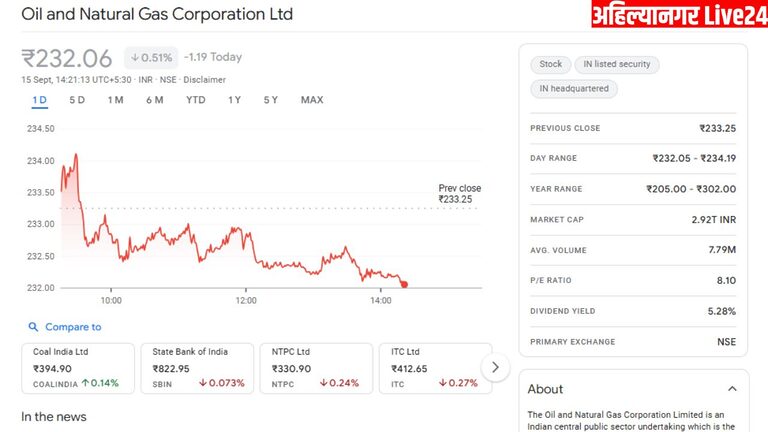Screen dimensions: 768x432
Task: Open the ITC Ltd stock card
Action: (x=430, y=367)
